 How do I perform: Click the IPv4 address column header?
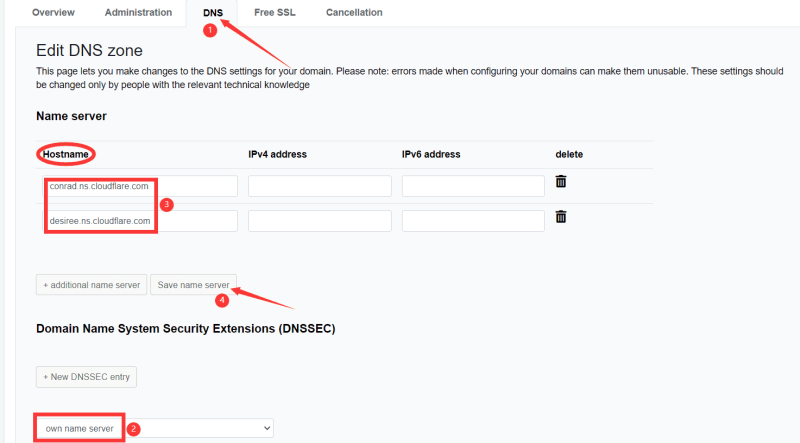click(277, 154)
